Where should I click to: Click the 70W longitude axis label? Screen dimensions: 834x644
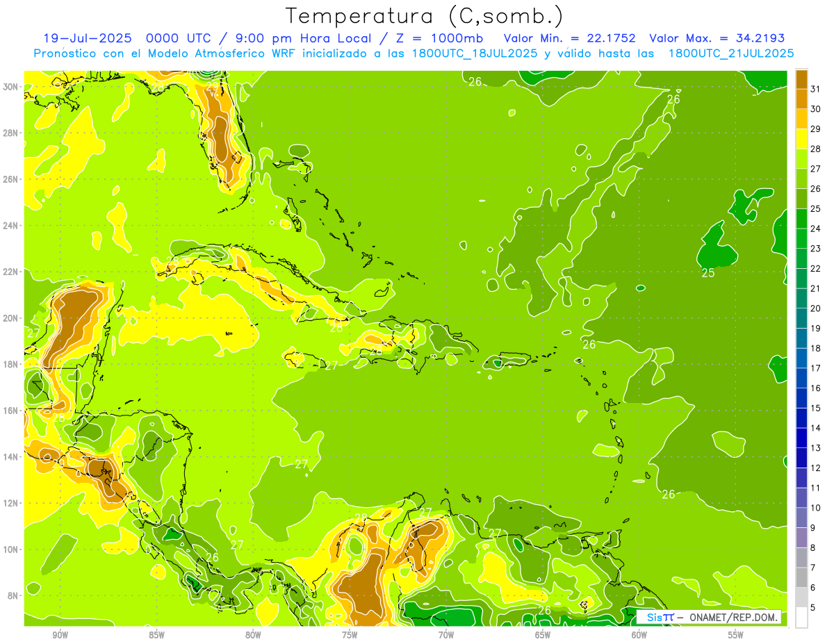click(446, 636)
